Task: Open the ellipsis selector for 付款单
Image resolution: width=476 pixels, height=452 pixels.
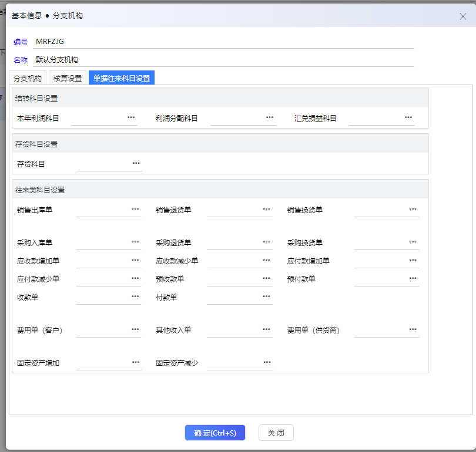Action: [x=266, y=296]
